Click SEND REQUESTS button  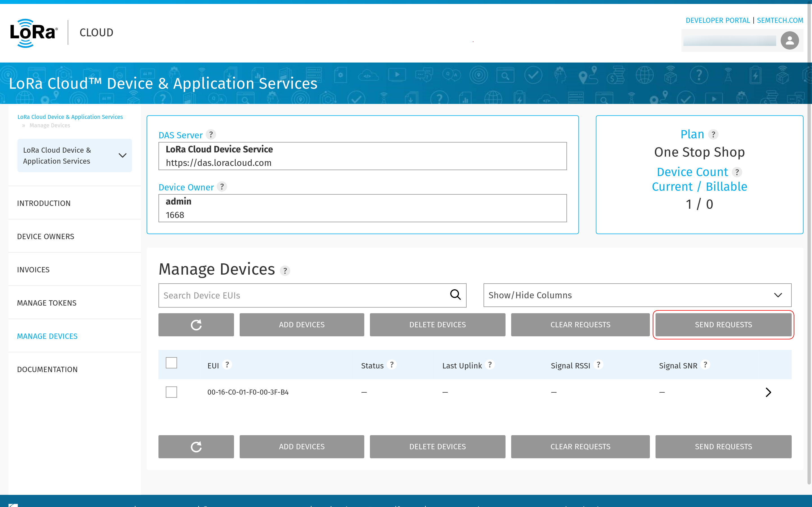[723, 324]
